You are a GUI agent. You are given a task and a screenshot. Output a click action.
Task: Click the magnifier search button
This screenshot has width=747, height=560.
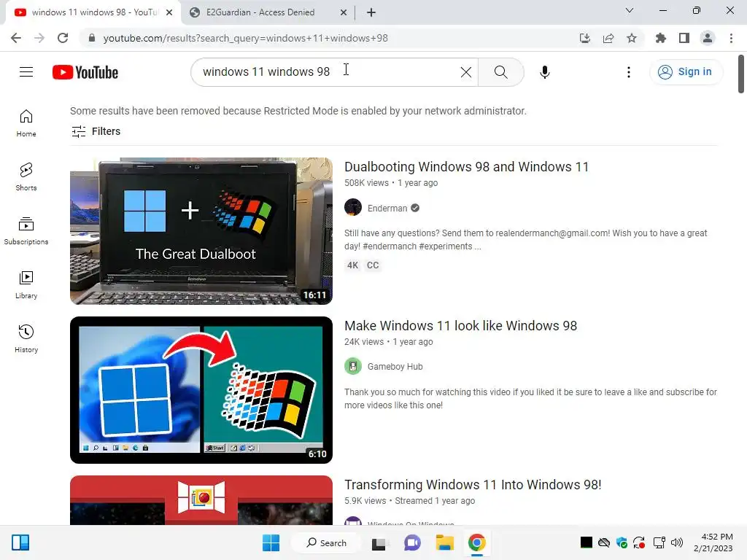[500, 72]
